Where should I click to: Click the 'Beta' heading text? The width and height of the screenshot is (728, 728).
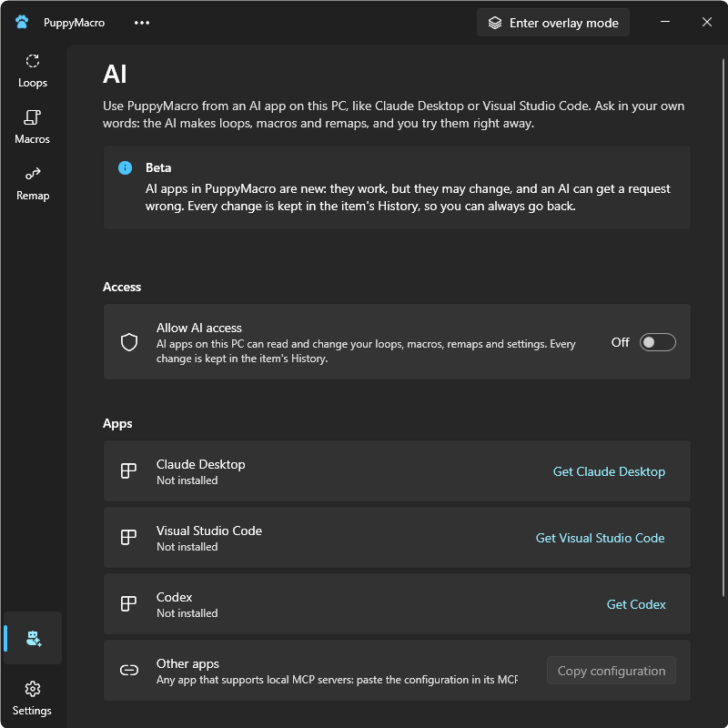tap(158, 167)
